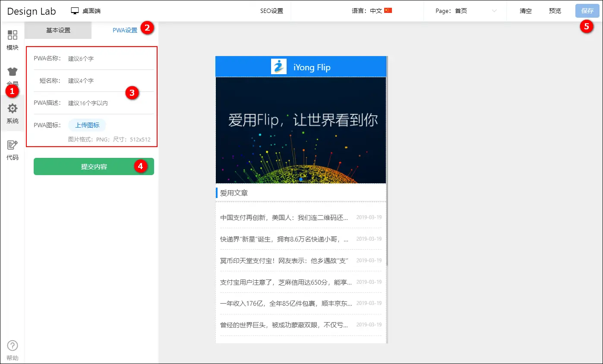Open the 模块 modules panel icon

[x=13, y=35]
